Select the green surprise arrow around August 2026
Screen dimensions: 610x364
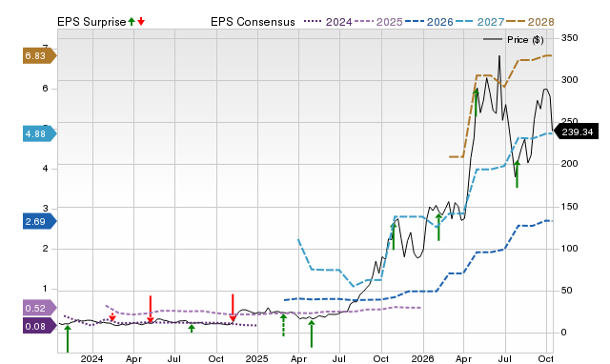pos(517,174)
